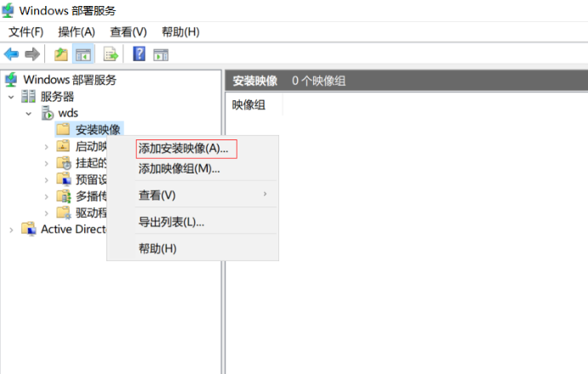Click the 安装映像 pane header text
The height and width of the screenshot is (374, 588).
[255, 81]
